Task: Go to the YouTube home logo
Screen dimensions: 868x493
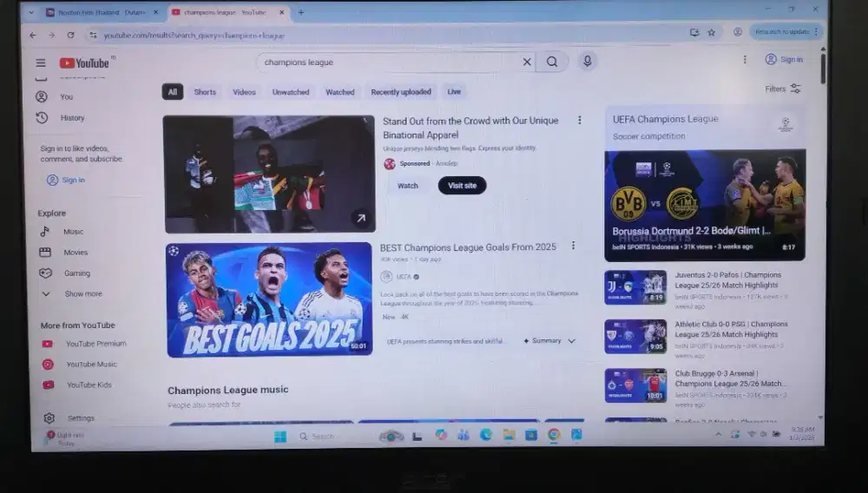Action: (x=85, y=63)
